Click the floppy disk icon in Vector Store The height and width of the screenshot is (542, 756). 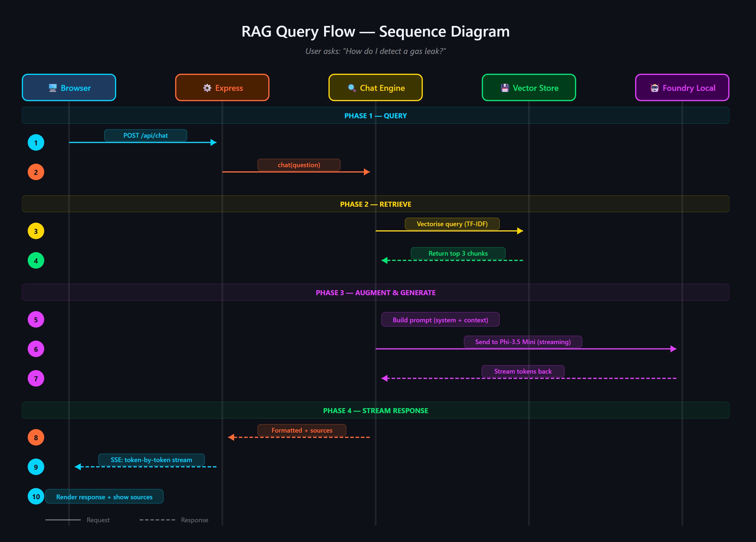pos(505,87)
